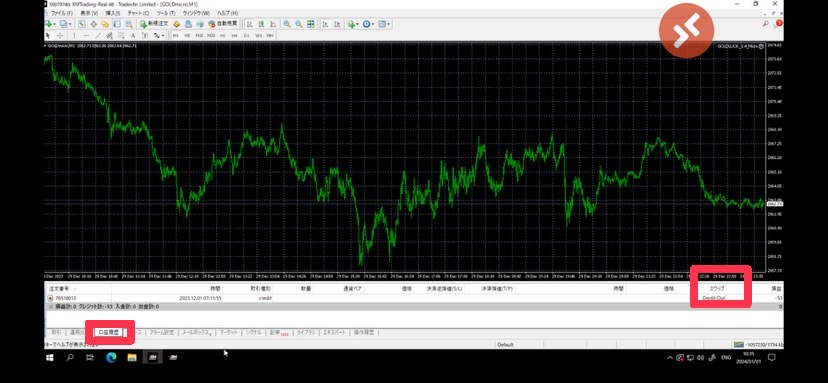Switch chart to candlesticks icon
Screen dimensions: 828x383
(261, 24)
